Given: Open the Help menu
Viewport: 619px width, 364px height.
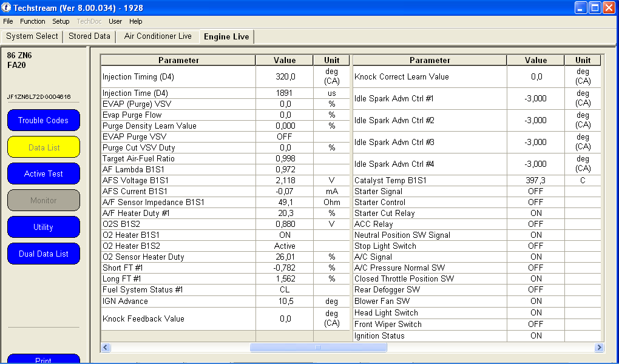Looking at the screenshot, I should 136,21.
